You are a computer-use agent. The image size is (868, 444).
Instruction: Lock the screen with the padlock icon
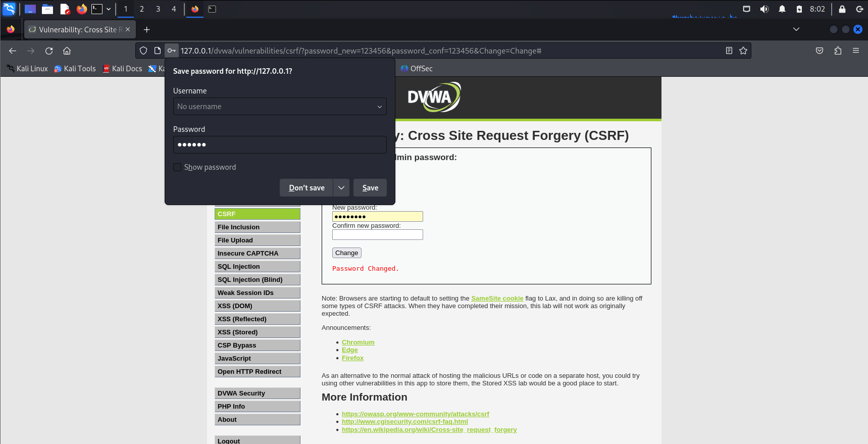point(842,9)
